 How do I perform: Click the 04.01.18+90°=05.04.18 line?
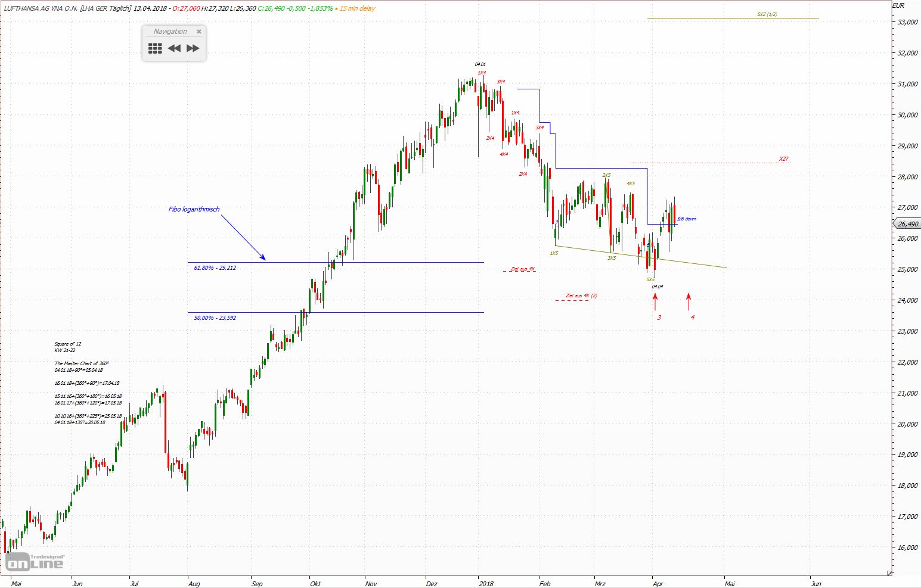click(78, 370)
